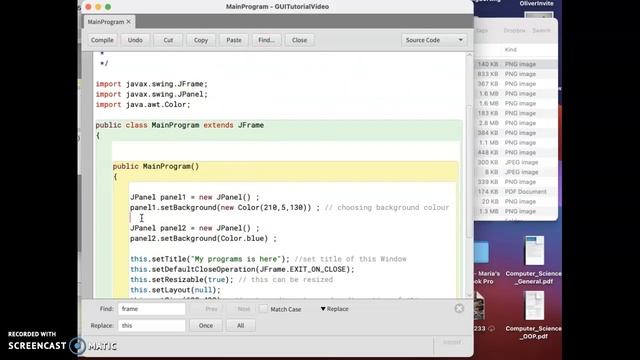Click the editor vertical scrollbar
Image resolution: width=640 pixels, height=360 pixels.
coord(469,171)
